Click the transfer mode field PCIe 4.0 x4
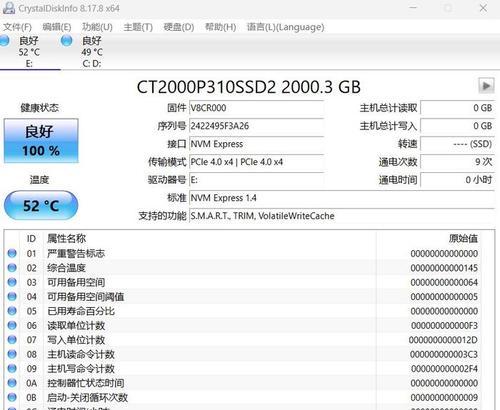Screen dimensions: 500x410 coord(256,162)
